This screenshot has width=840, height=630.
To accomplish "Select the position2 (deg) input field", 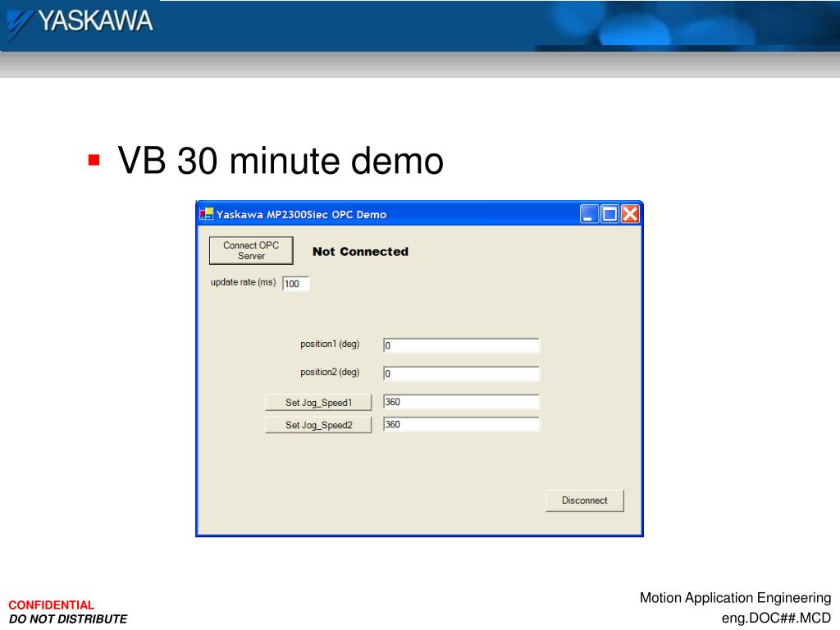I will [461, 373].
